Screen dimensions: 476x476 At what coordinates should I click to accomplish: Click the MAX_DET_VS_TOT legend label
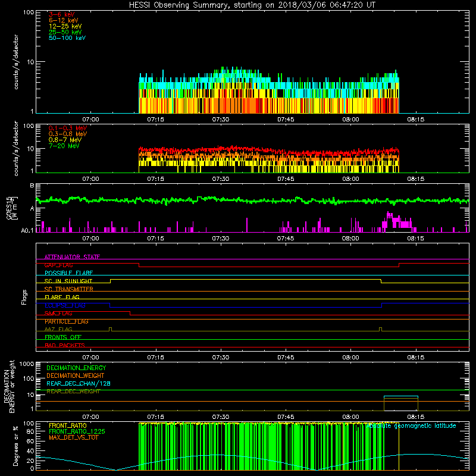[x=73, y=437]
